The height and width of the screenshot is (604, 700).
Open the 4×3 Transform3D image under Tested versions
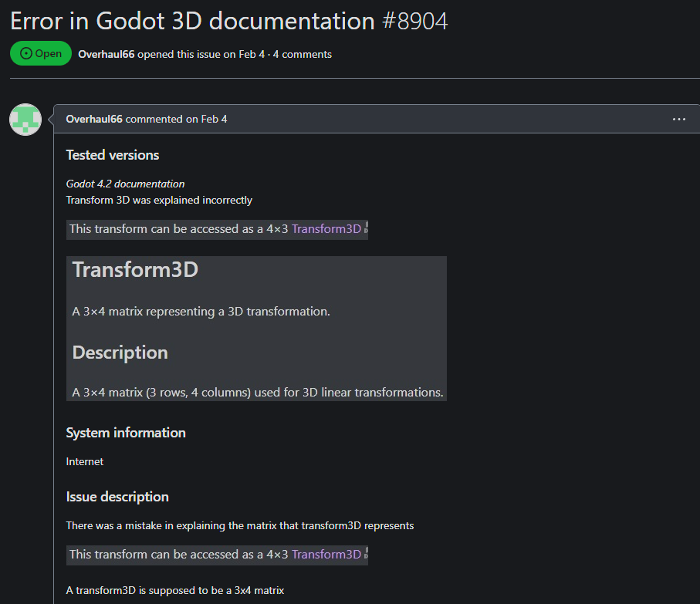tap(217, 229)
